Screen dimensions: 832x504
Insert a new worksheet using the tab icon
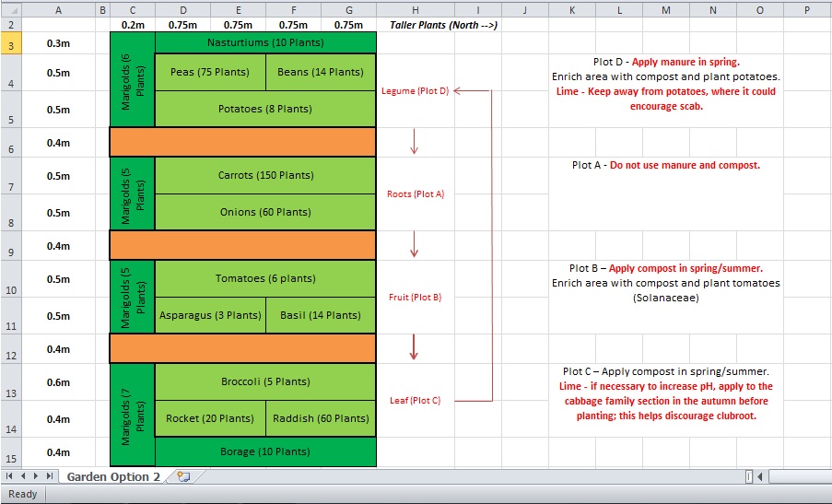(x=183, y=476)
